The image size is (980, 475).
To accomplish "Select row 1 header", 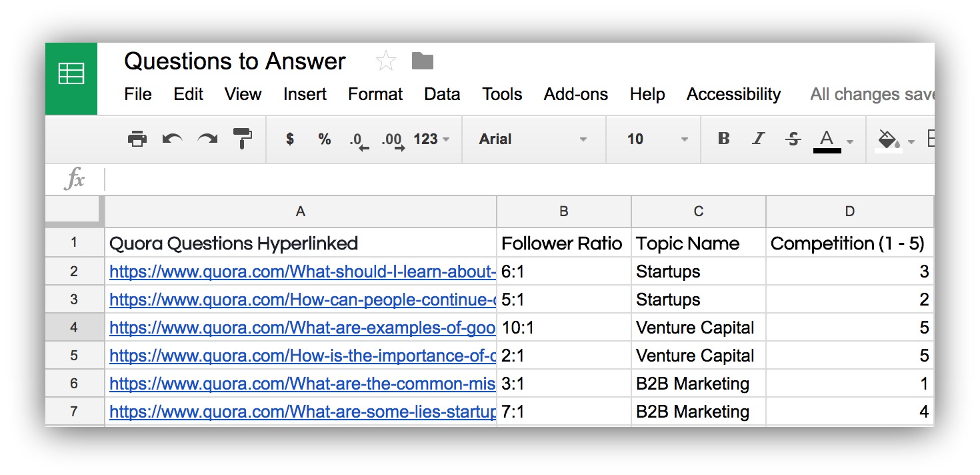I will coord(74,243).
